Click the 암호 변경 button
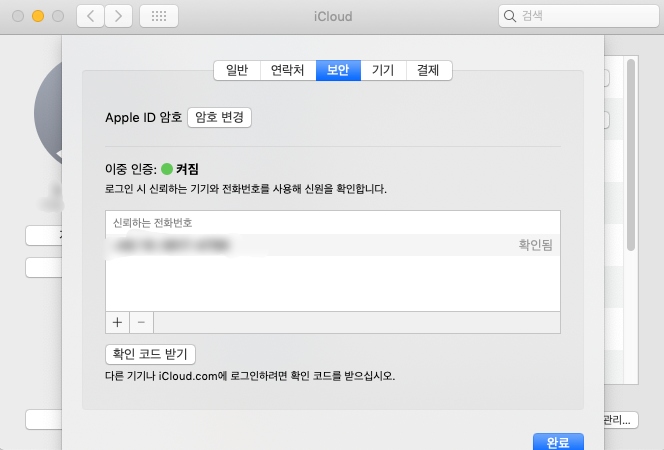Viewport: 664px width, 450px height. click(x=219, y=117)
